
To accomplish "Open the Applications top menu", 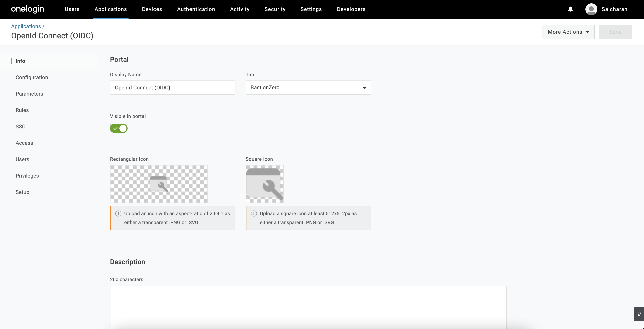I will tap(111, 9).
